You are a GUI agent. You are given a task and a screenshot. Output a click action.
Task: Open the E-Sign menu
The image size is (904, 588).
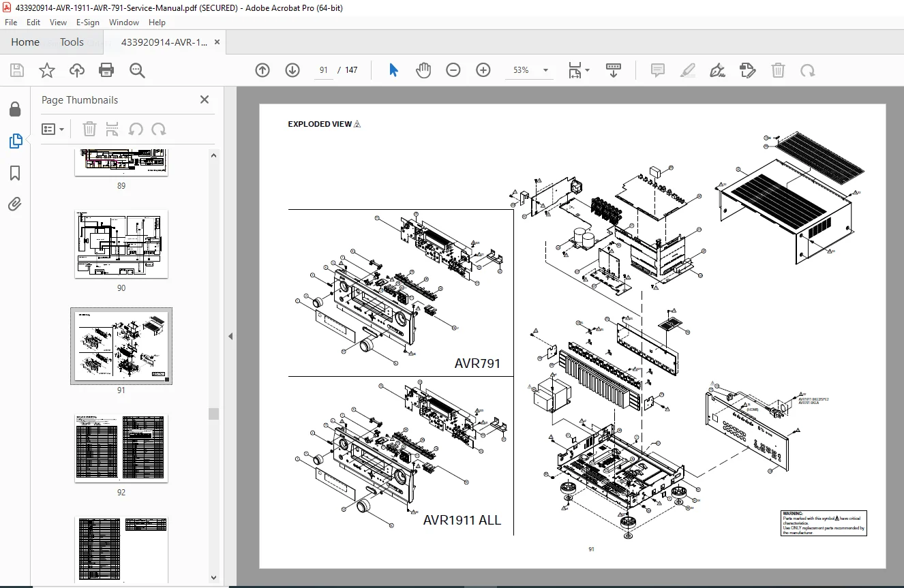point(88,22)
